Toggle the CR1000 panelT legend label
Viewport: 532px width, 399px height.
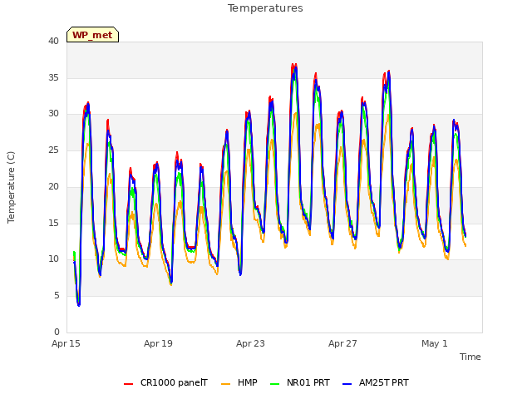(x=174, y=382)
